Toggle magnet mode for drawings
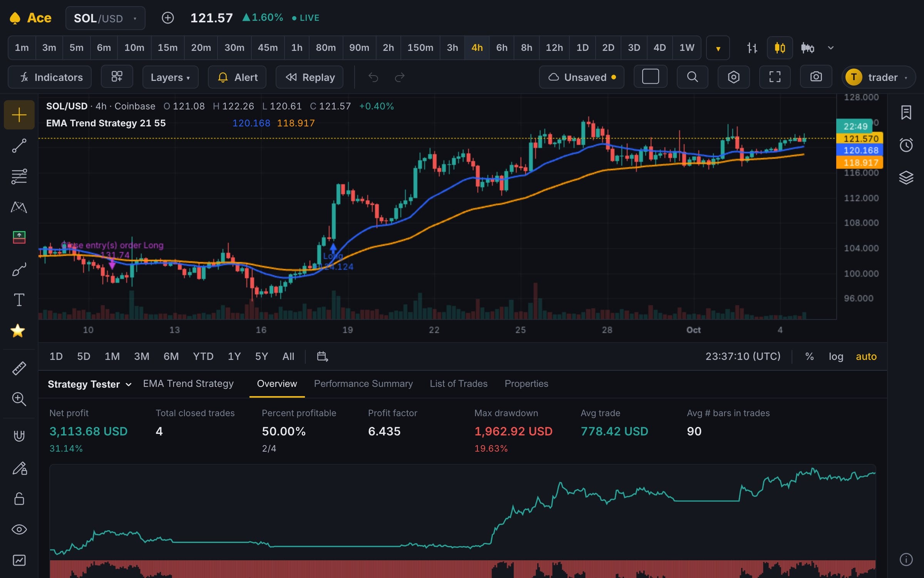Screen dimensions: 924x578 click(x=19, y=436)
